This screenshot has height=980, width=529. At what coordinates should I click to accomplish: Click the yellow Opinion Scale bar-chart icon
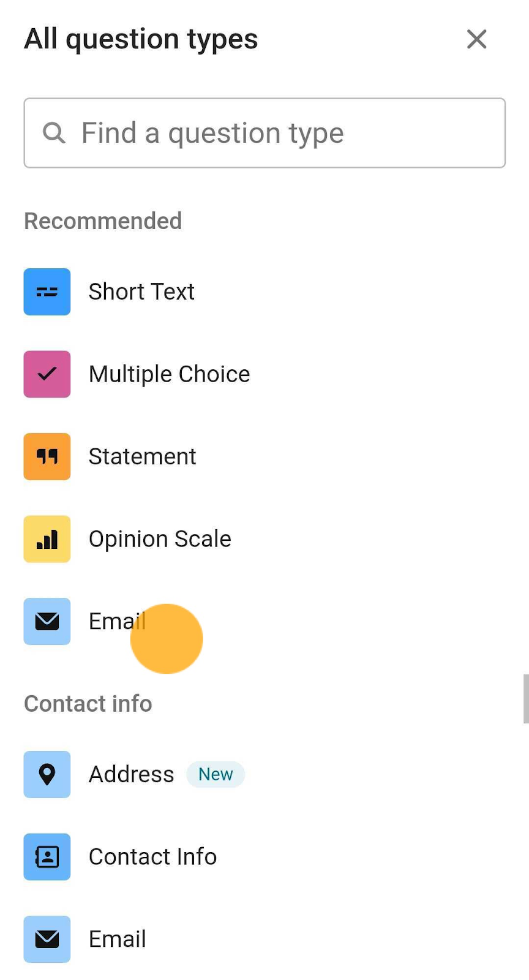(47, 539)
